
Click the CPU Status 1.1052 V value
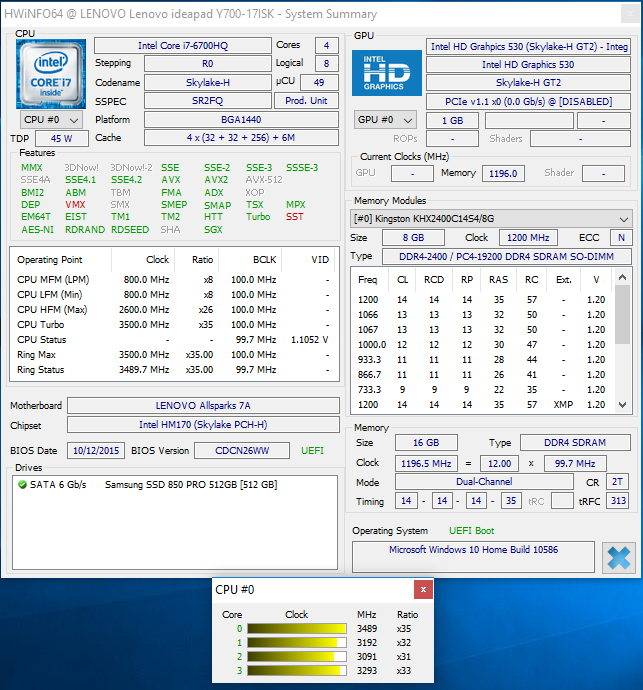[x=310, y=340]
